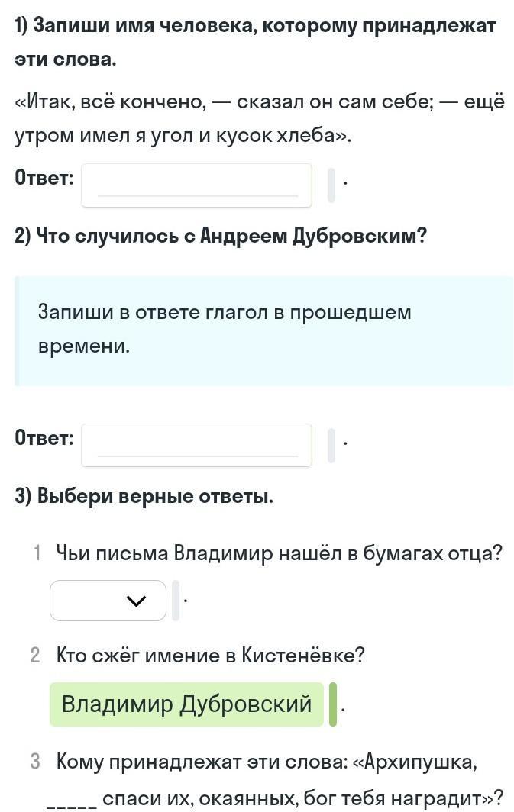
Task: Open the 'Владимир Дубровский' selected answer dropdown
Action: [x=186, y=704]
